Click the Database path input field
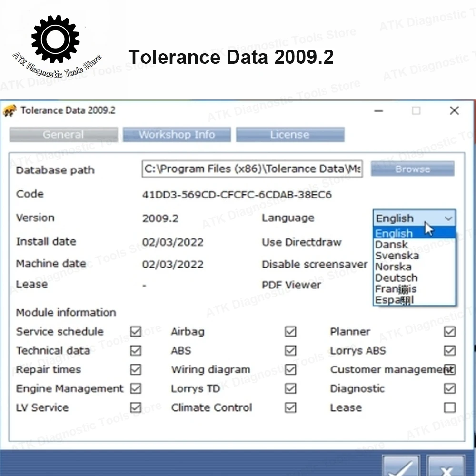This screenshot has height=476, width=476. 252,169
